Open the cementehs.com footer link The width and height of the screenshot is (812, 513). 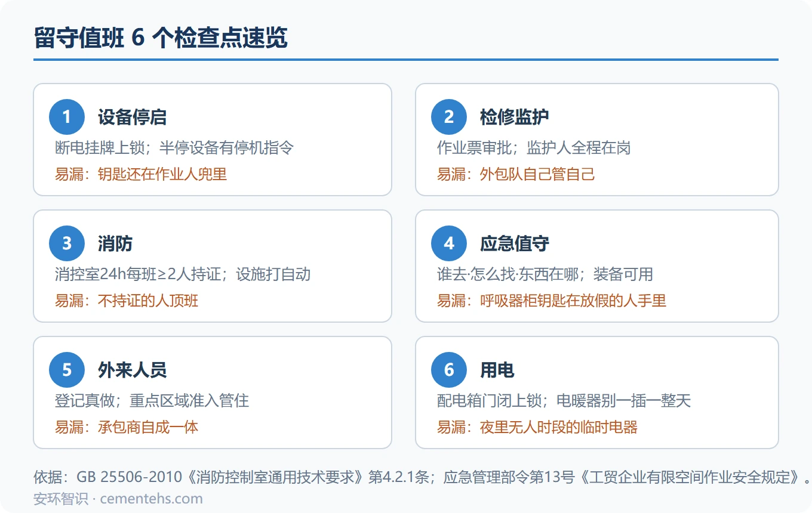[152, 499]
